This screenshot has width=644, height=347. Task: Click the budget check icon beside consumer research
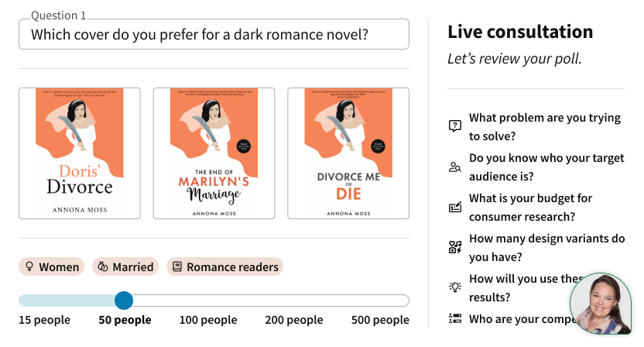tap(455, 208)
